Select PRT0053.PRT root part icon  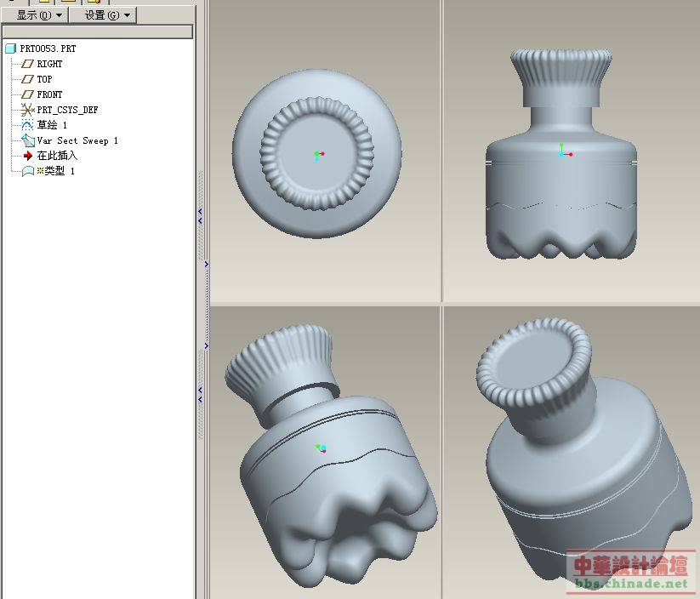point(10,48)
